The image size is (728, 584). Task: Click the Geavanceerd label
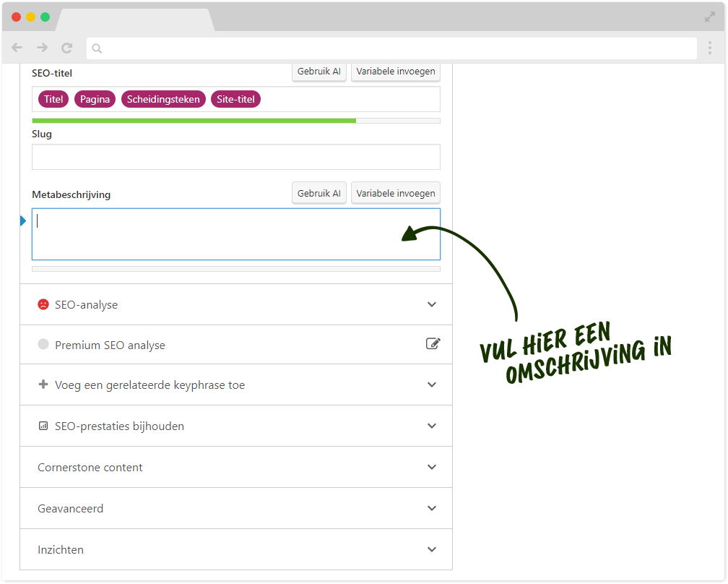[x=71, y=509]
